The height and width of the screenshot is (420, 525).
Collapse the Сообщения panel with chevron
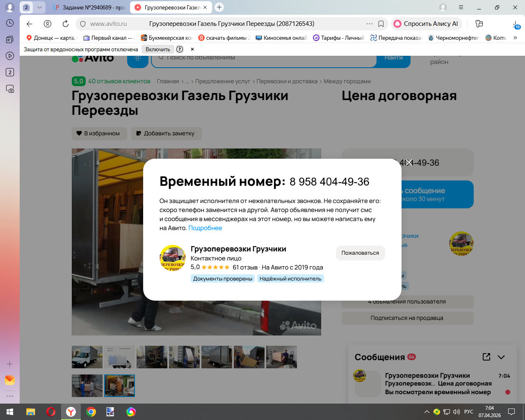501,357
